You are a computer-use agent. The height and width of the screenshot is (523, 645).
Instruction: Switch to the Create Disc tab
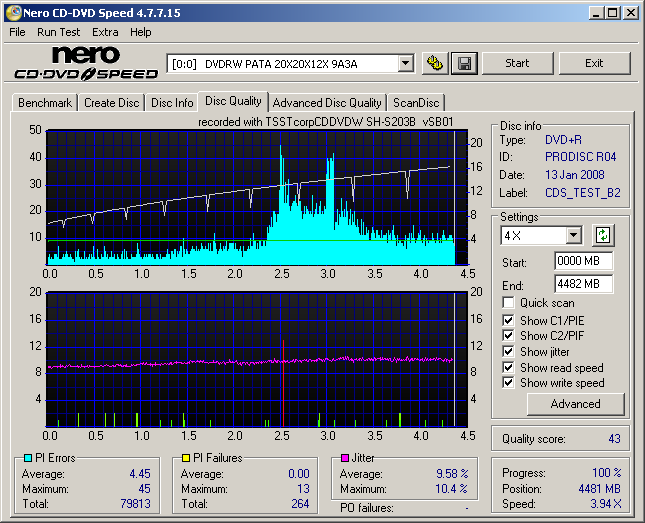(x=111, y=103)
